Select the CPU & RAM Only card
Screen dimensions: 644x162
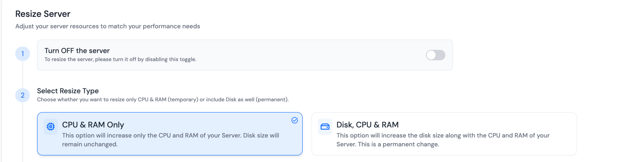170,134
